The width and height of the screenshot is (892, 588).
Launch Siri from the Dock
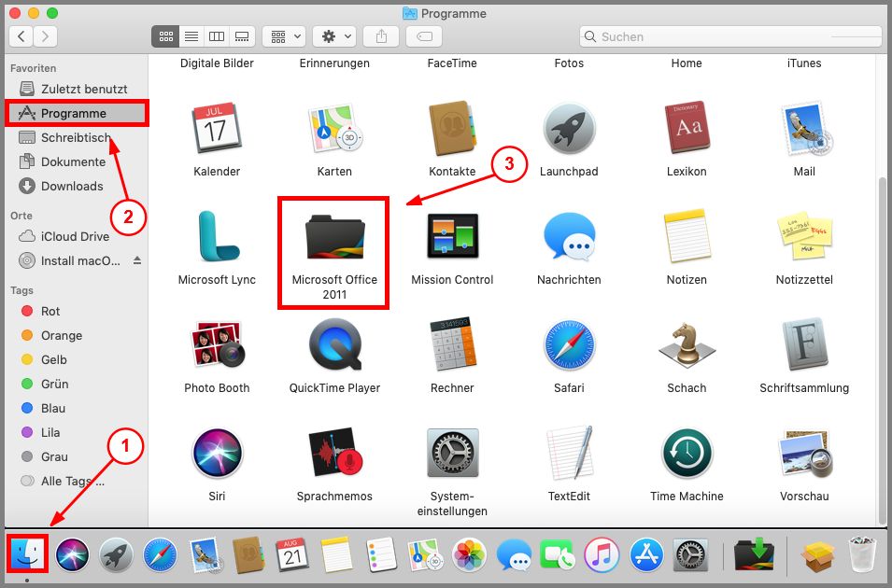point(72,555)
